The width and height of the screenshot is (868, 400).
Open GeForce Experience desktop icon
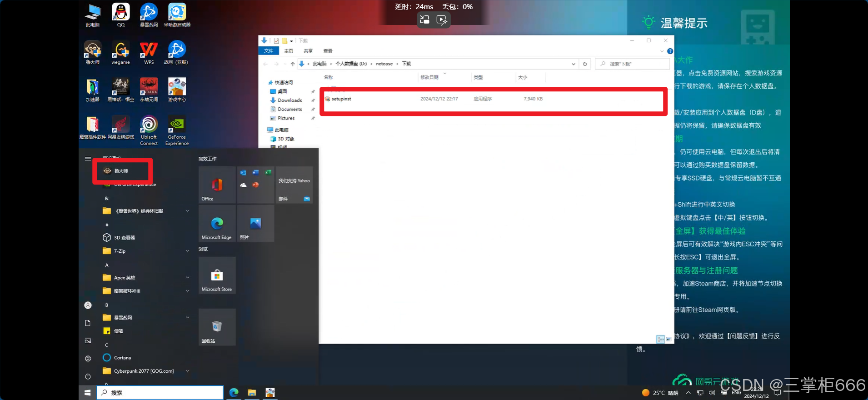click(x=177, y=130)
